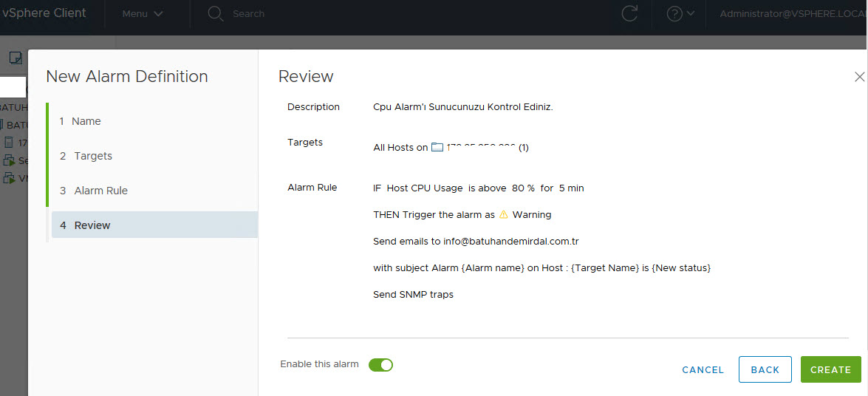Cancel the new alarm definition
The image size is (868, 396).
pyautogui.click(x=703, y=369)
